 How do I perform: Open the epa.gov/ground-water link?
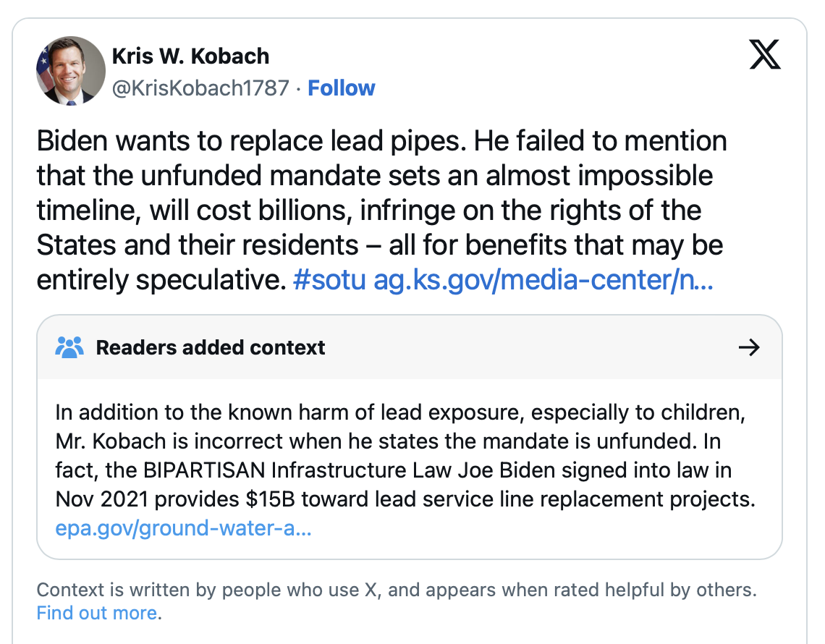point(183,528)
